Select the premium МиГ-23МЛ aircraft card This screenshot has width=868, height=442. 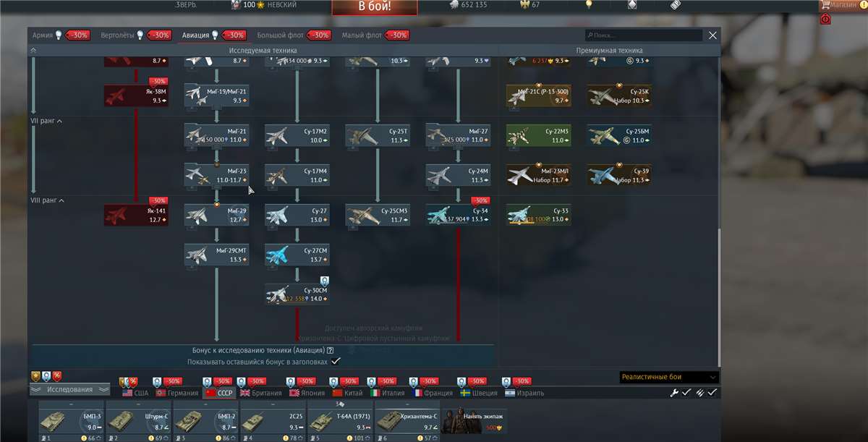538,175
